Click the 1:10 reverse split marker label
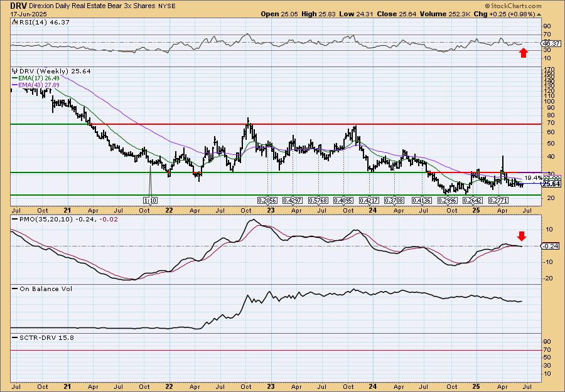 [150, 200]
